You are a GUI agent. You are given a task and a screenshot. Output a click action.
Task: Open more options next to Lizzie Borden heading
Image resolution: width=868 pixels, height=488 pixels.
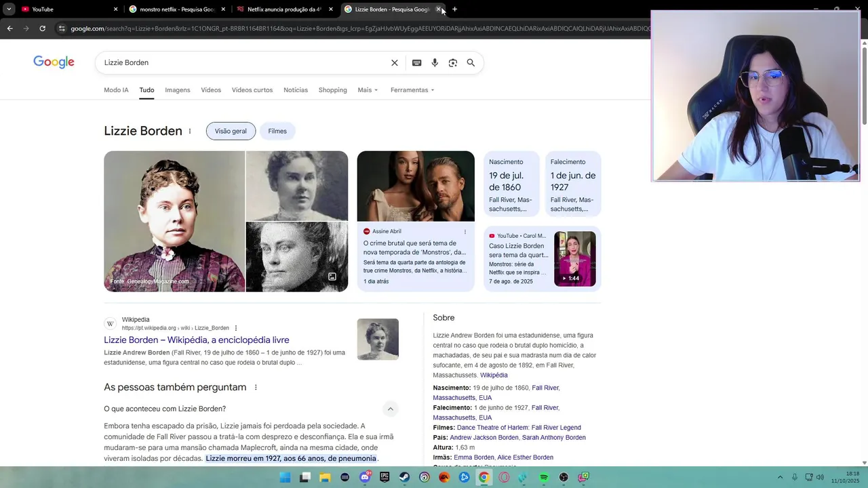click(x=190, y=131)
